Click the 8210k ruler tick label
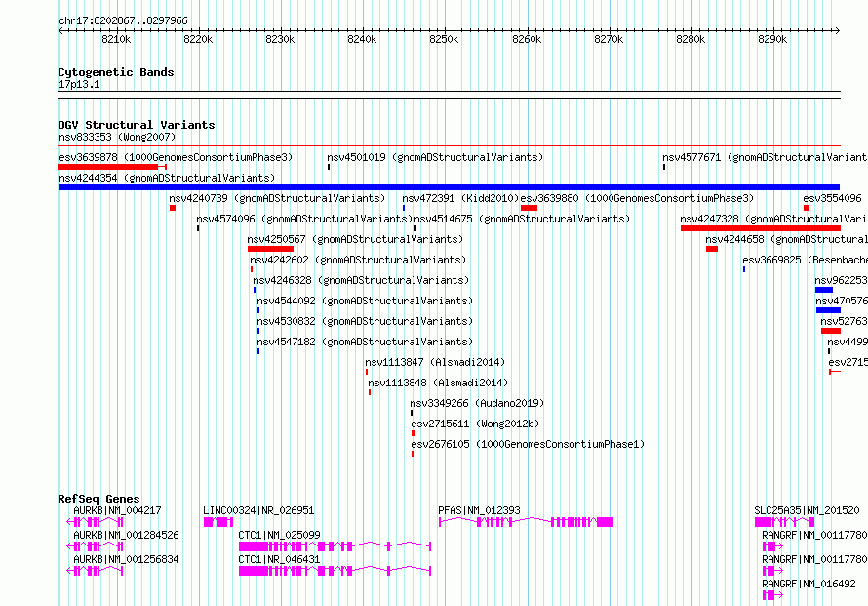This screenshot has width=868, height=606. click(x=116, y=39)
